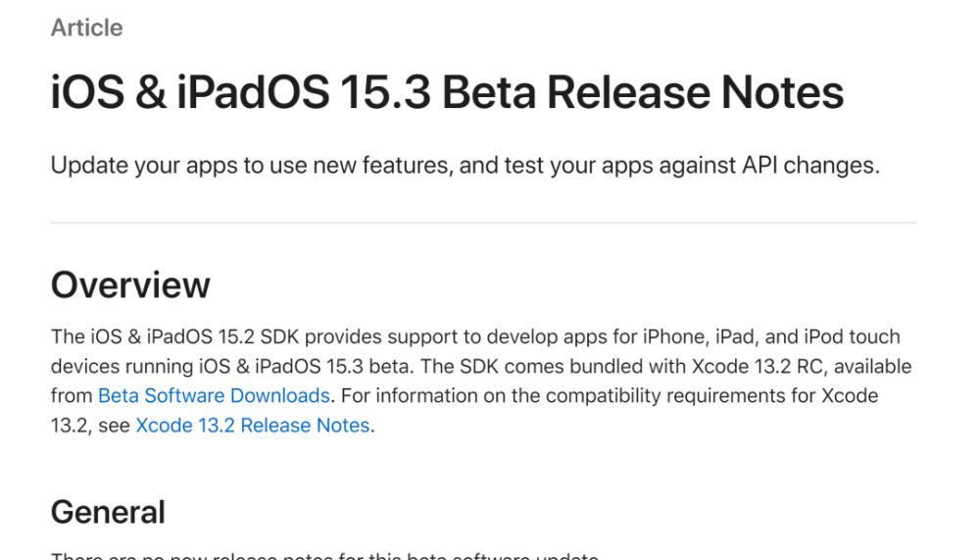Click the Overview section heading
The height and width of the screenshot is (560, 980).
(130, 285)
